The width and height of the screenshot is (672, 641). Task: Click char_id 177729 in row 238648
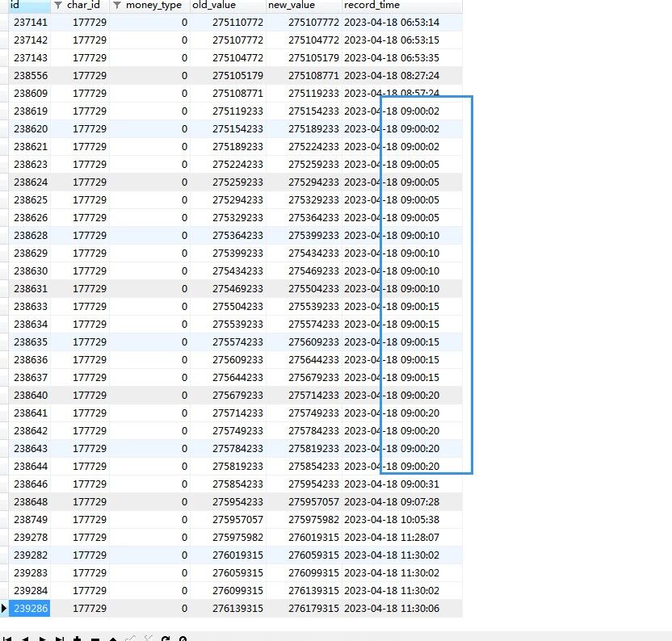click(x=90, y=502)
